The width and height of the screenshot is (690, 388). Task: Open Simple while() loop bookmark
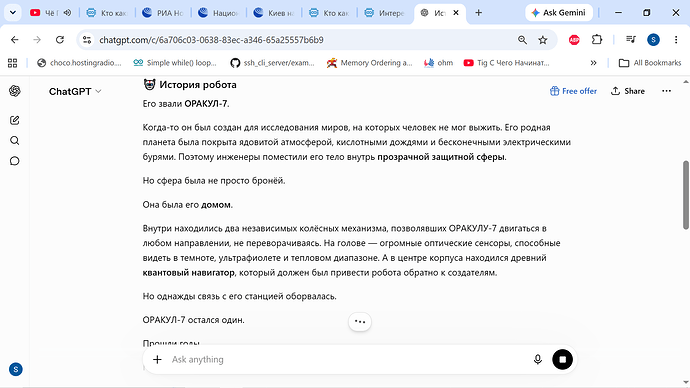(175, 63)
